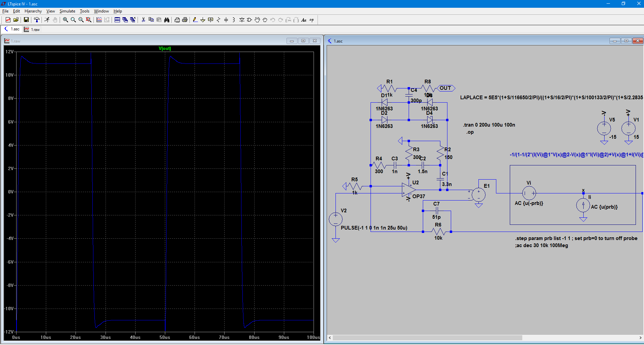The width and height of the screenshot is (644, 345).
Task: Click the Run simulation icon
Action: [47, 20]
